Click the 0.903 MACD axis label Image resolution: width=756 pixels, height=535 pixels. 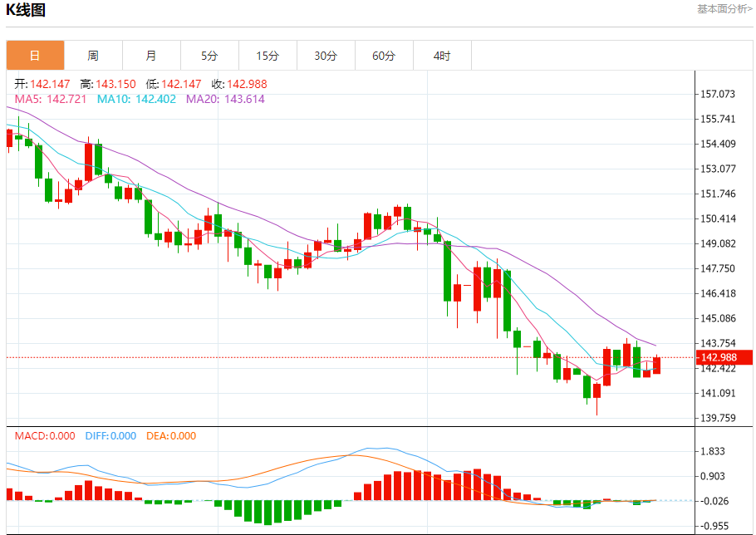click(713, 476)
